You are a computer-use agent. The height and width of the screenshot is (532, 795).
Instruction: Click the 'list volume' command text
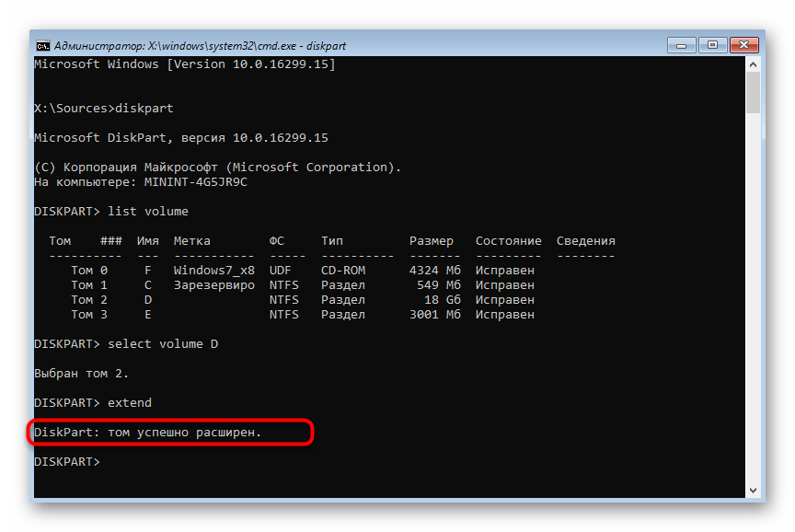[147, 212]
